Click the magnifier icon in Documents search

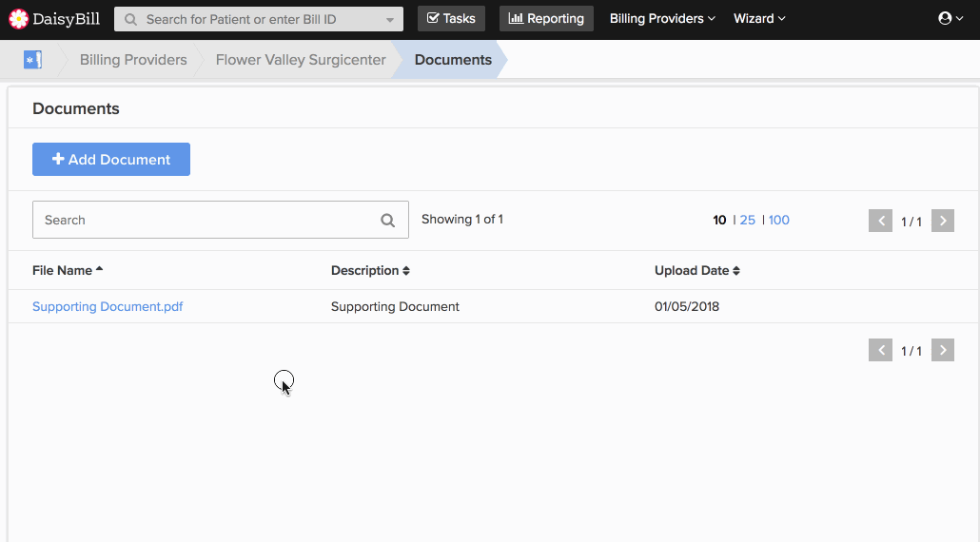(387, 220)
